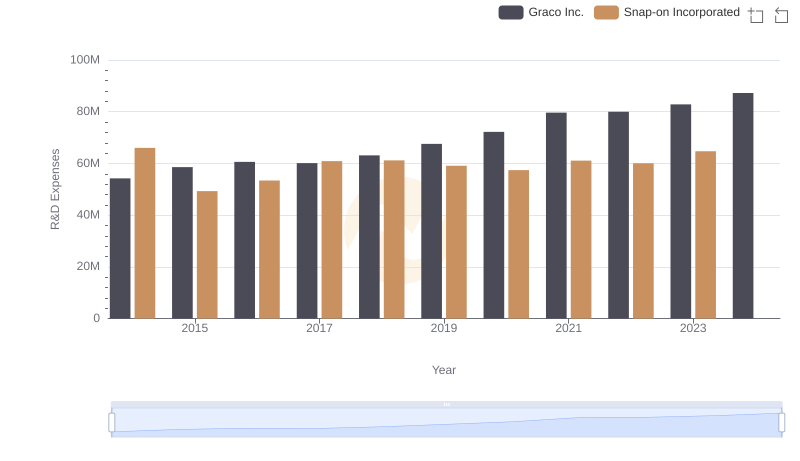Click Snap-on bar for 2015
This screenshot has height=461, width=800.
pyautogui.click(x=207, y=255)
